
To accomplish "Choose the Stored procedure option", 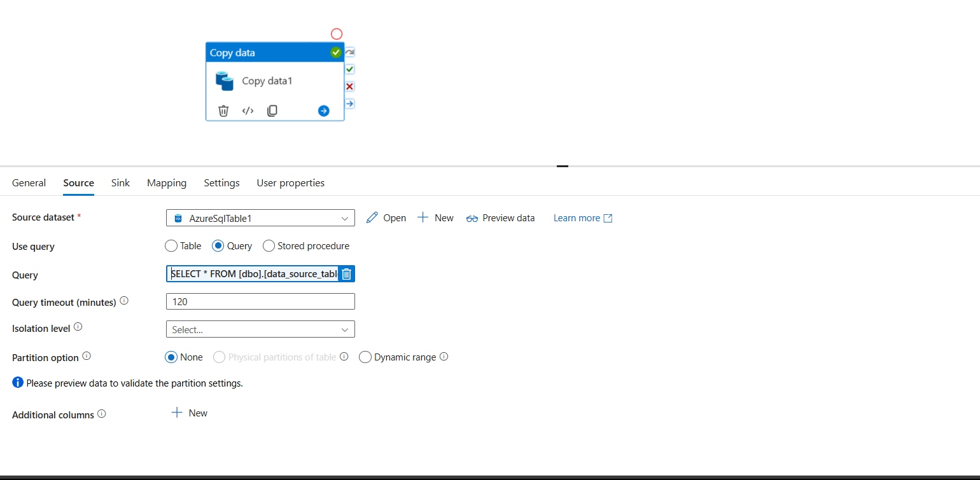I will tap(268, 245).
